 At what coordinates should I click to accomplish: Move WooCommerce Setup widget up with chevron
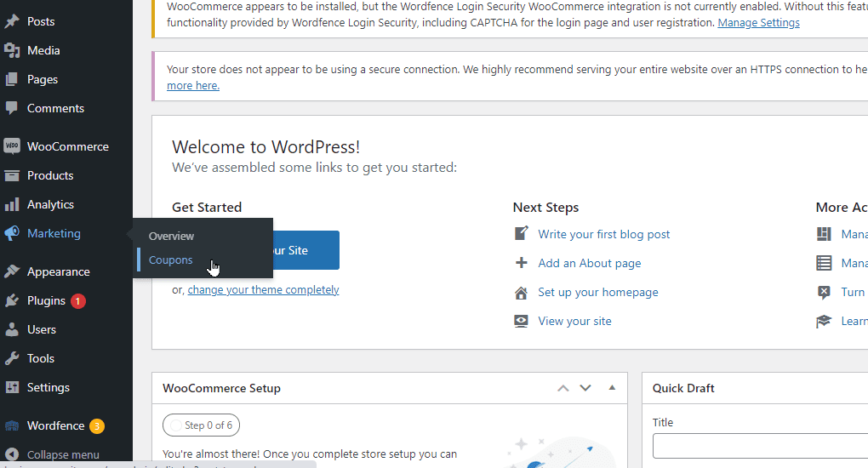[563, 388]
